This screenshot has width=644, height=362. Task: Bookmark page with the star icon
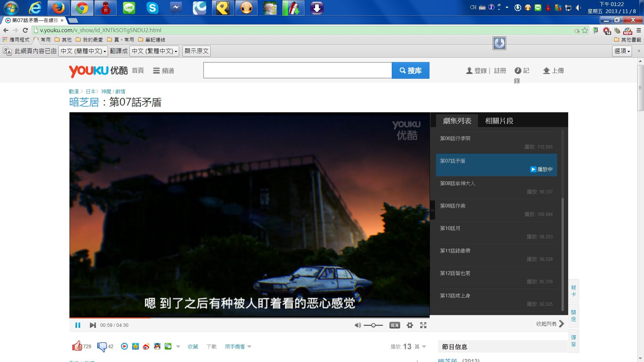585,30
